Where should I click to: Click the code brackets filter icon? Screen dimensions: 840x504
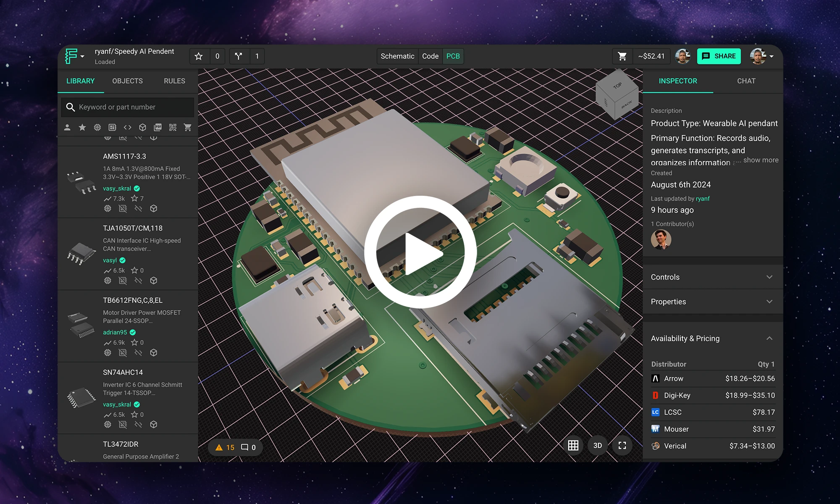[x=128, y=127]
